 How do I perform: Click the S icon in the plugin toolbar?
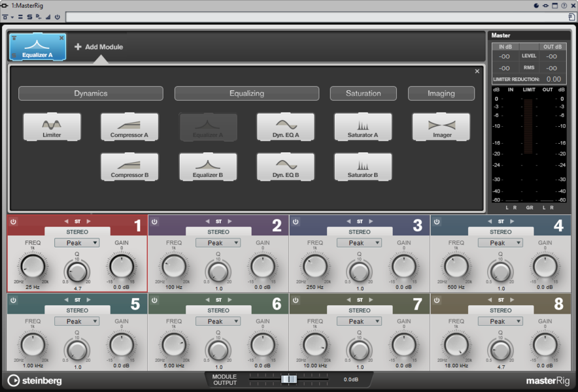(x=29, y=17)
